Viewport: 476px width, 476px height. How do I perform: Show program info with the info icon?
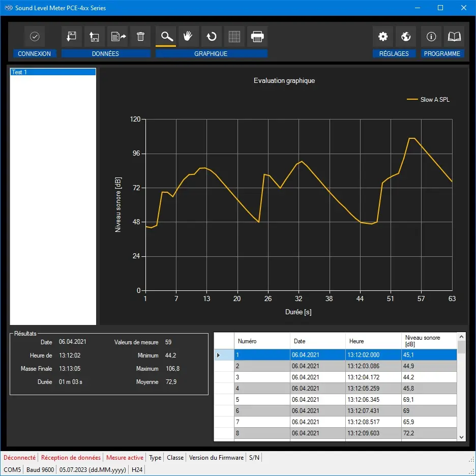pos(431,37)
